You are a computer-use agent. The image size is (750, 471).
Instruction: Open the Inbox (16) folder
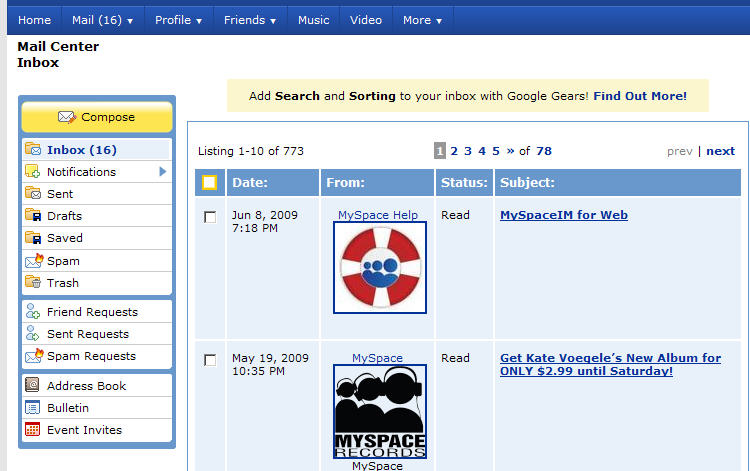click(96, 150)
